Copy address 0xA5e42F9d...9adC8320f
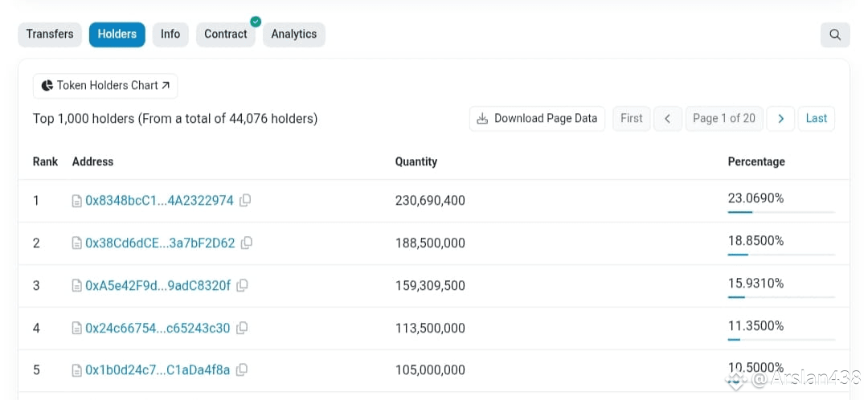Screen dimensions: 868x400 point(242,285)
